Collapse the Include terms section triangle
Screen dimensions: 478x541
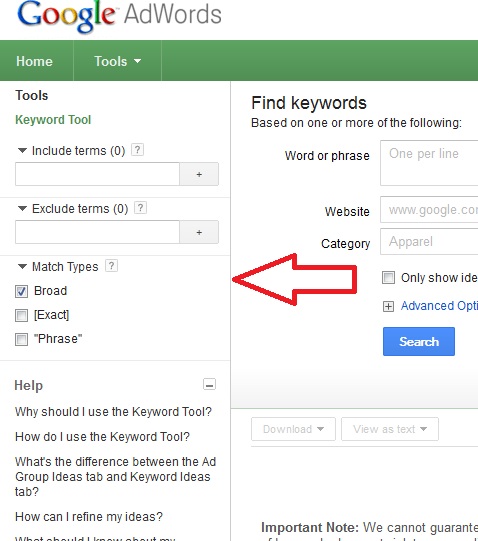point(22,151)
